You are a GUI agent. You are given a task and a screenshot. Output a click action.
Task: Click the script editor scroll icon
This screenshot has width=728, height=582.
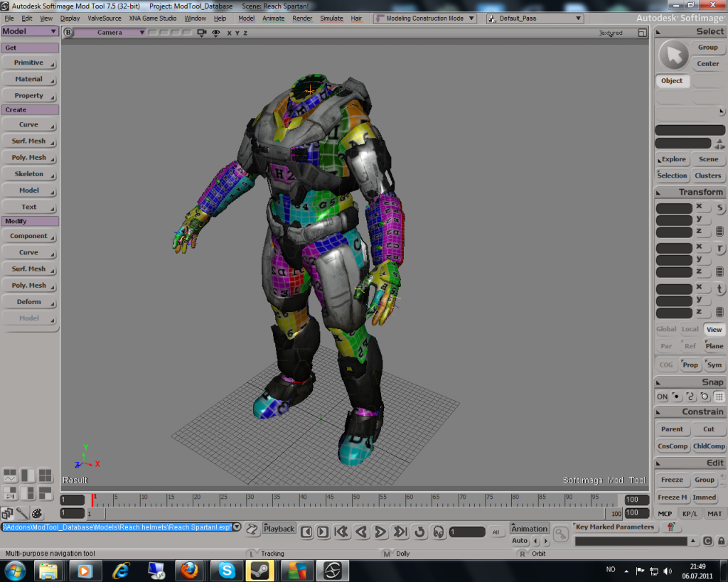coord(252,529)
